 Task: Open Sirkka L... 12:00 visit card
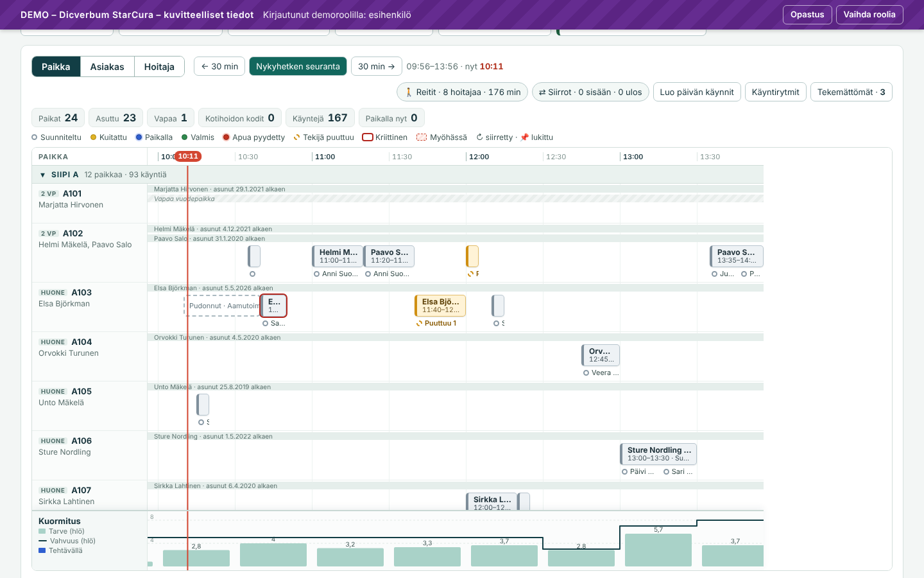click(x=492, y=502)
